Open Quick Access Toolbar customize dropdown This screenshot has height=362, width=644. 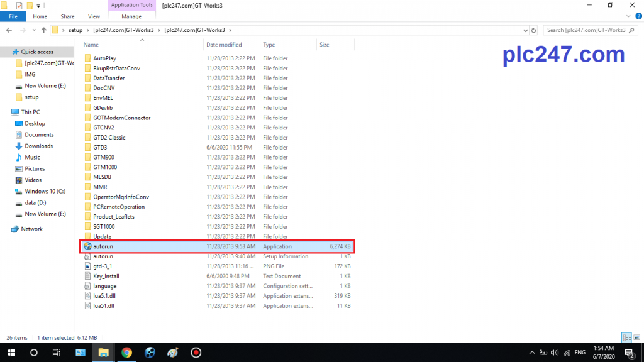coord(38,6)
